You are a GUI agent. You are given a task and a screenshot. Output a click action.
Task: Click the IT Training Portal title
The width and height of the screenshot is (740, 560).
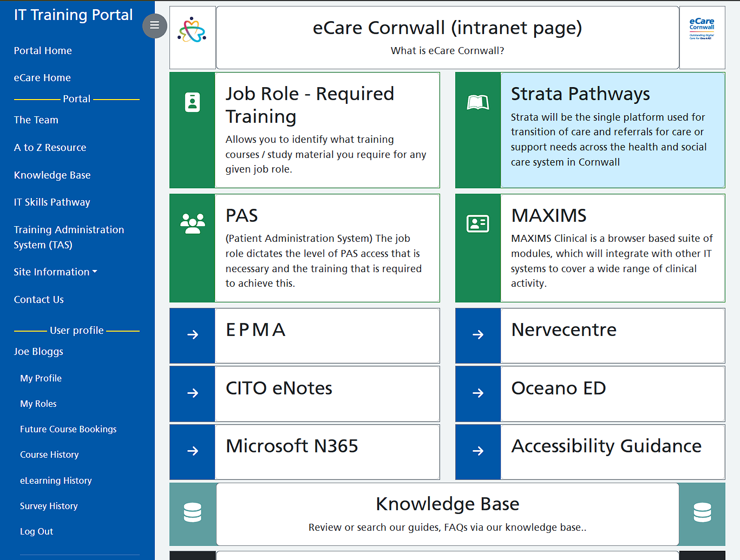[73, 15]
